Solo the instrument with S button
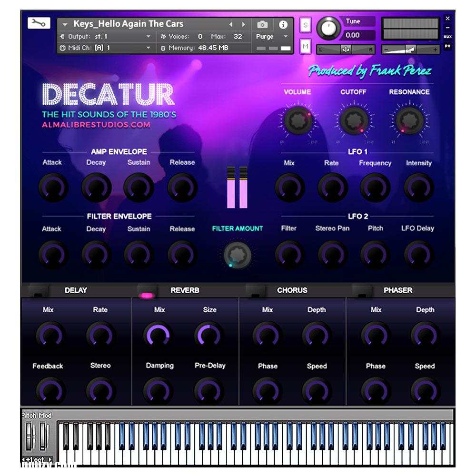 pyautogui.click(x=306, y=25)
